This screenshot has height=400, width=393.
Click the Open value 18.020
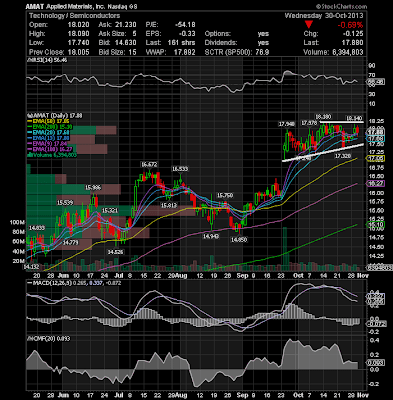(80, 25)
